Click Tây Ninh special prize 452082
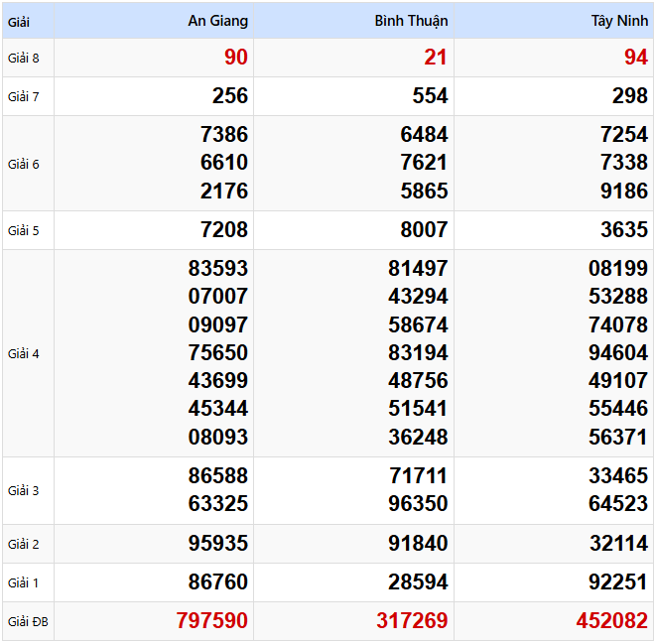Screen dimensions: 656x644 coord(611,621)
